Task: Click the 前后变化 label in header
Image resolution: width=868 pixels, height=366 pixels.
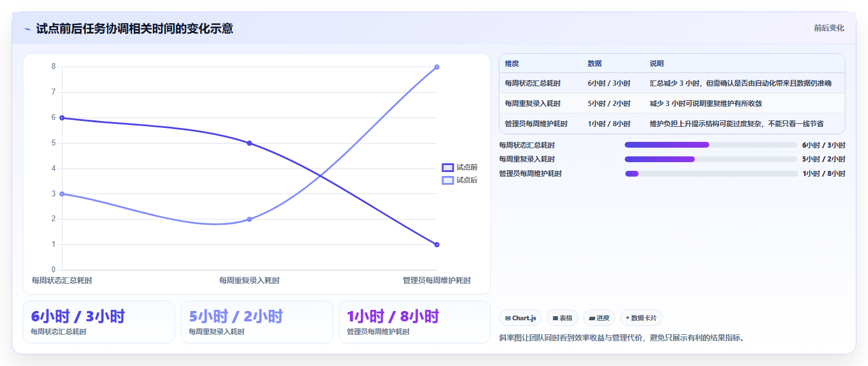Action: pyautogui.click(x=829, y=28)
